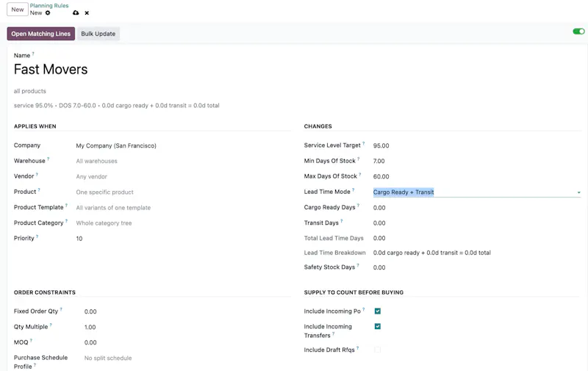Screen dimensions: 588x371
Task: Click the APPLIES WHEN section heading
Action: pyautogui.click(x=35, y=126)
